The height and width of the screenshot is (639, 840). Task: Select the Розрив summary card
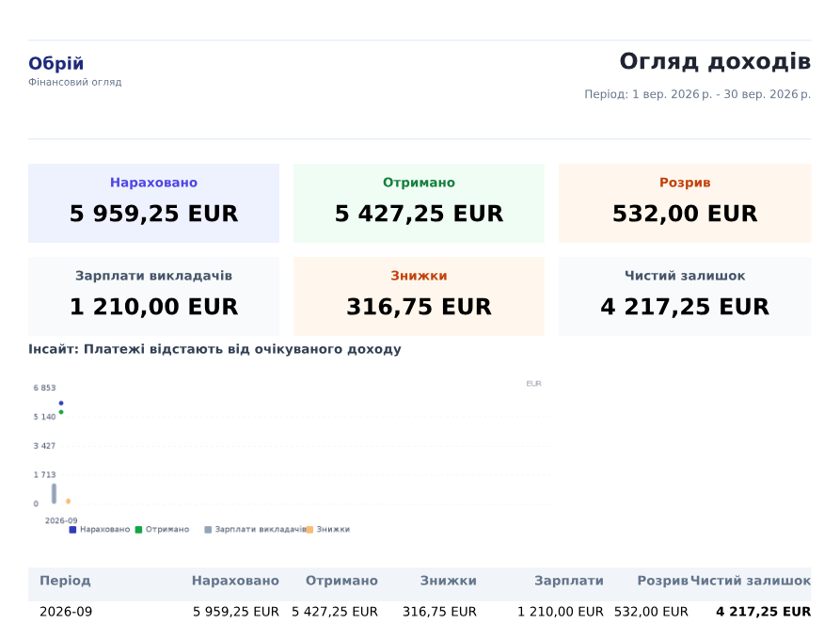(x=685, y=203)
